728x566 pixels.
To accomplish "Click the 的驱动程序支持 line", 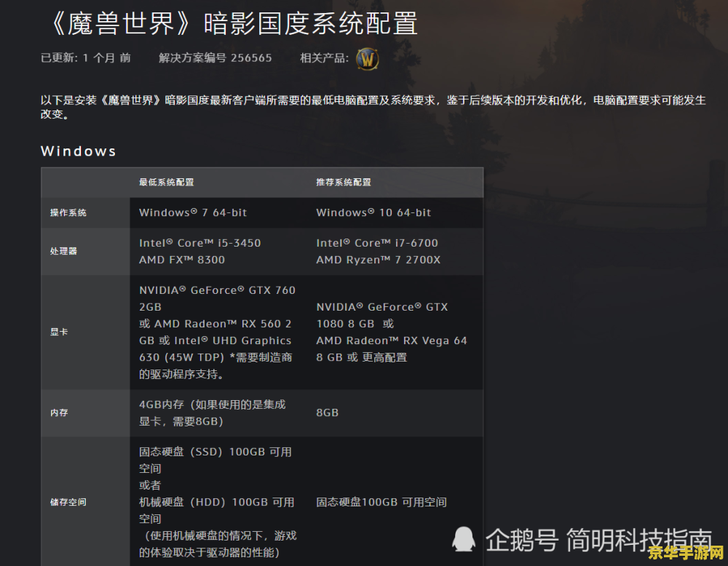I will tap(181, 375).
